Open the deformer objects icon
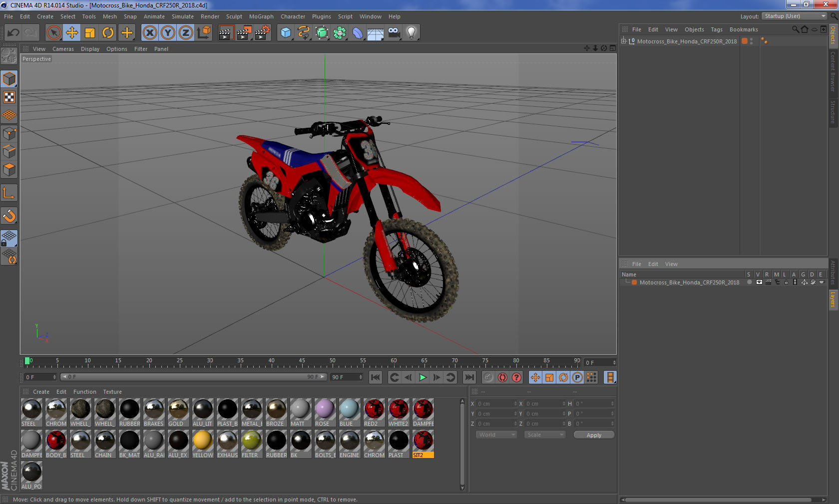The width and height of the screenshot is (839, 504). click(358, 33)
